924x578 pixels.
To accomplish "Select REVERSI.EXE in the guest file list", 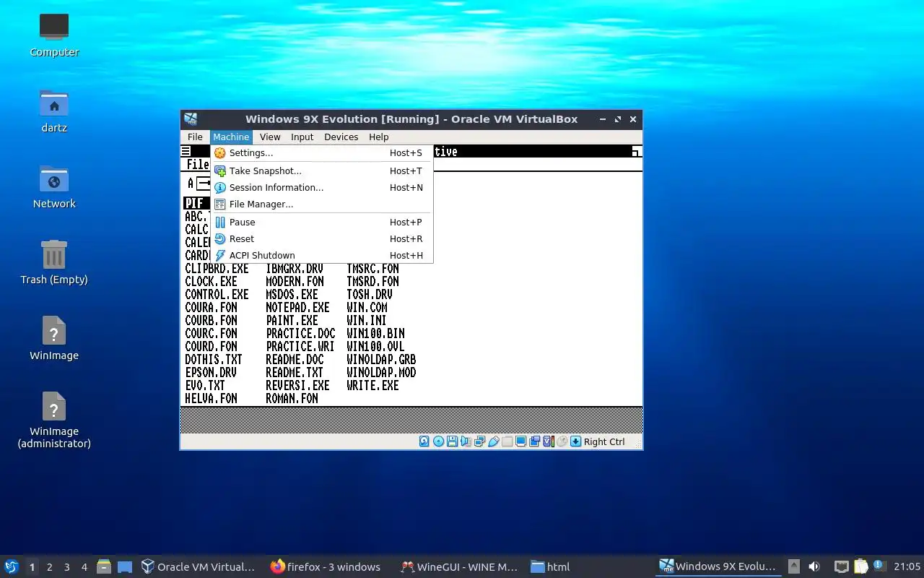I will (297, 386).
